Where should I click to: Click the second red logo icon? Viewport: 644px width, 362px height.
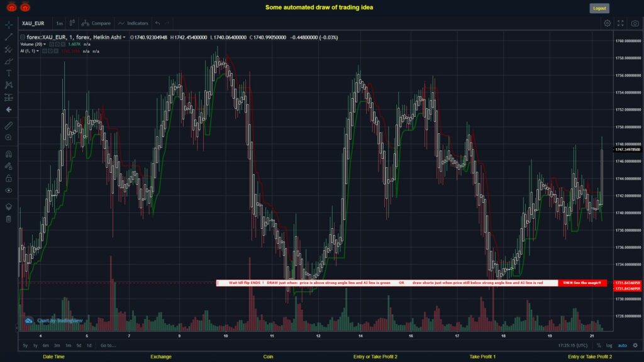25,7
